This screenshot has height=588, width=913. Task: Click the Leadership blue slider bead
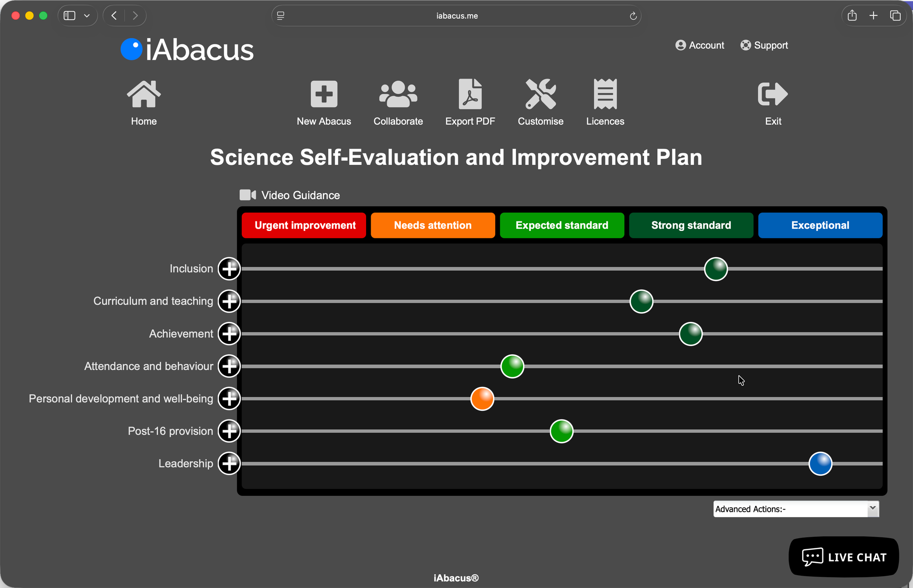820,464
